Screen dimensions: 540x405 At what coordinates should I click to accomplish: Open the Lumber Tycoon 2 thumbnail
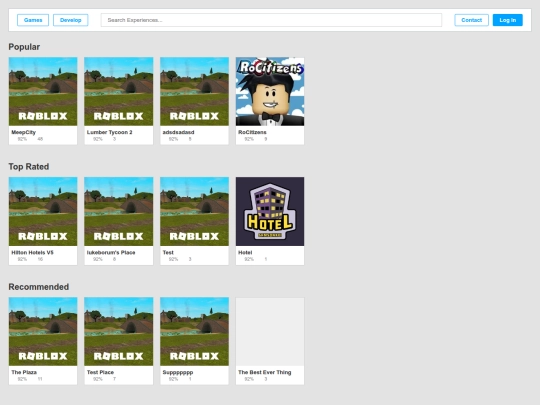[119, 91]
